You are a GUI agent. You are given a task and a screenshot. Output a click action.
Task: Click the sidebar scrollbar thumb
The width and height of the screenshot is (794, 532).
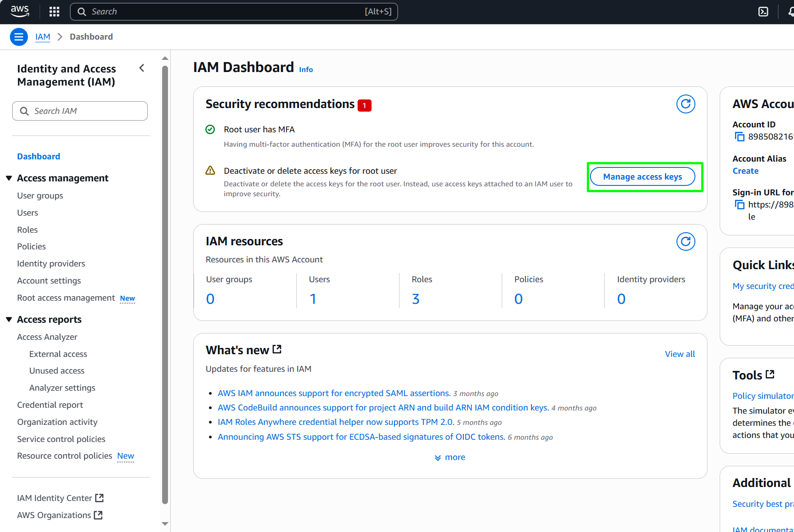coord(165,284)
